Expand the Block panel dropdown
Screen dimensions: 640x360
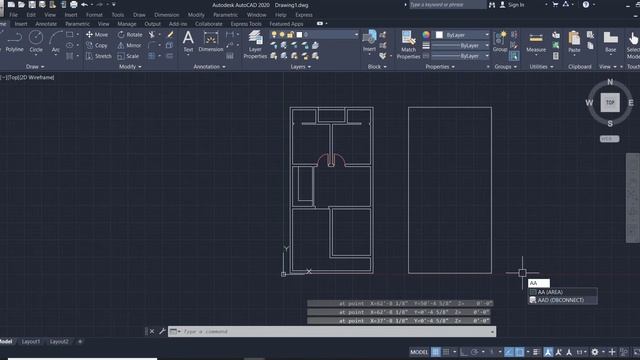[377, 67]
